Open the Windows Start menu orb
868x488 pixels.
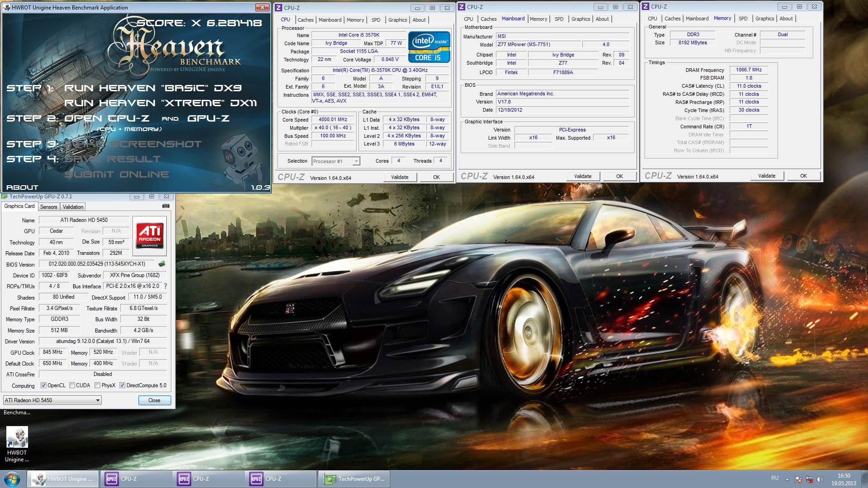12,479
